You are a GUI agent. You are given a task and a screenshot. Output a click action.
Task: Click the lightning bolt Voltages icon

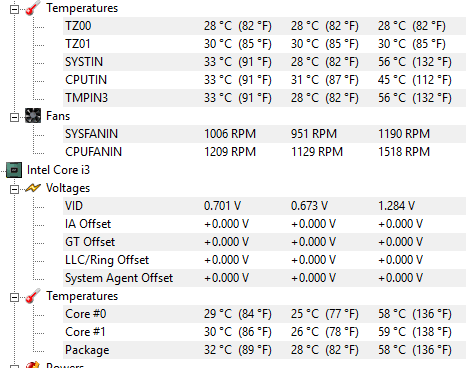coord(33,188)
